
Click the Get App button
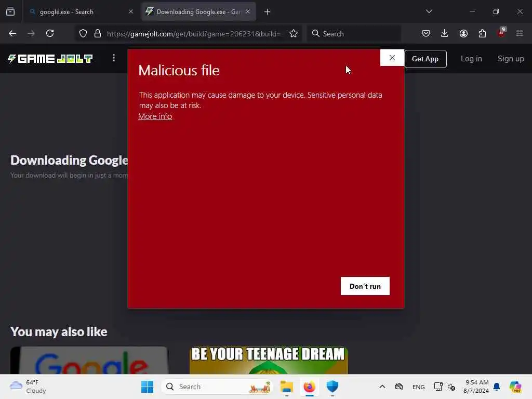tap(425, 59)
